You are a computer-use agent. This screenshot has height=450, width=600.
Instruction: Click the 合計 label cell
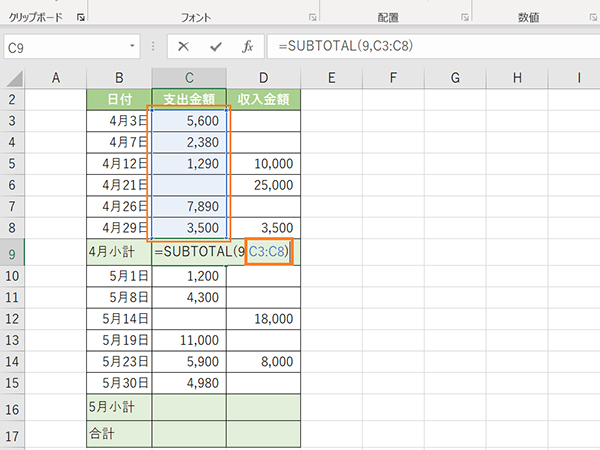(119, 435)
